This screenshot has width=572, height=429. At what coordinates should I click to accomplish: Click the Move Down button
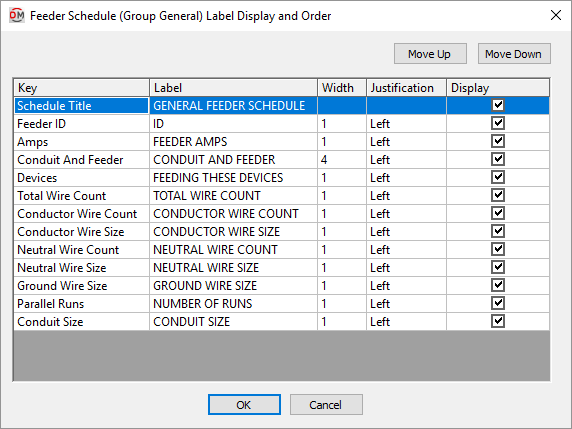click(x=514, y=54)
